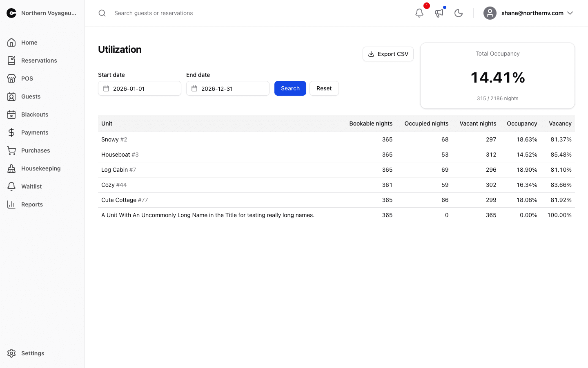588x368 pixels.
Task: Go to Reservations
Action: coord(42,61)
